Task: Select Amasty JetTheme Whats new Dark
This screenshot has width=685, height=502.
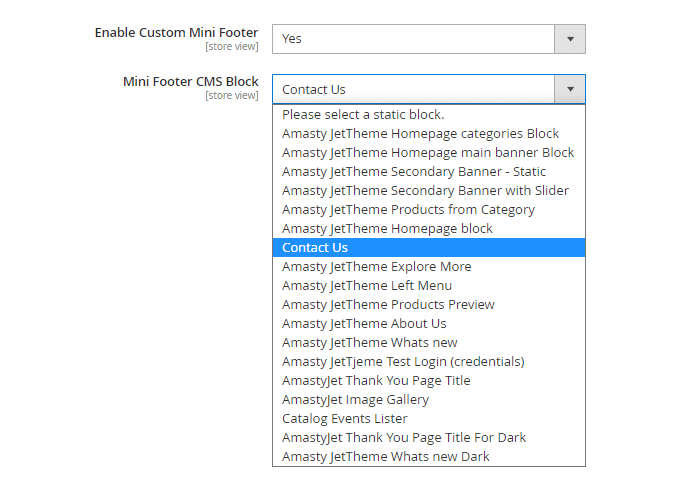Action: coord(386,457)
